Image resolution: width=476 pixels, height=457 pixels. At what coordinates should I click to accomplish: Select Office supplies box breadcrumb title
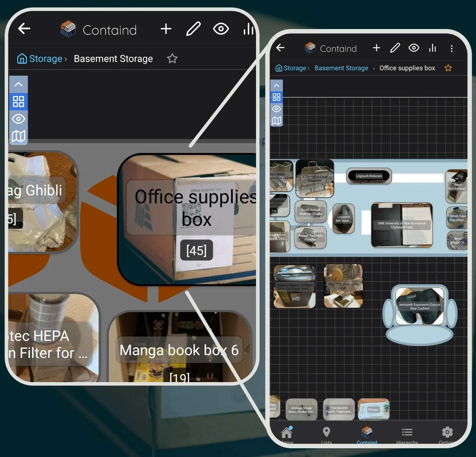coord(407,68)
